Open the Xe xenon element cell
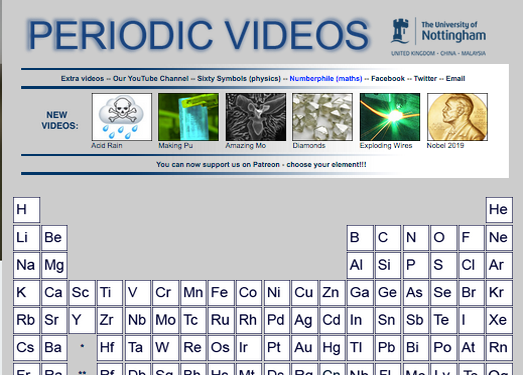 pos(499,320)
